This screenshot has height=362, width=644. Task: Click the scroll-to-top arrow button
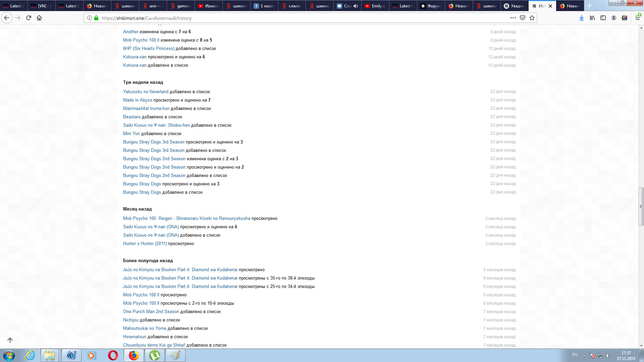10,340
